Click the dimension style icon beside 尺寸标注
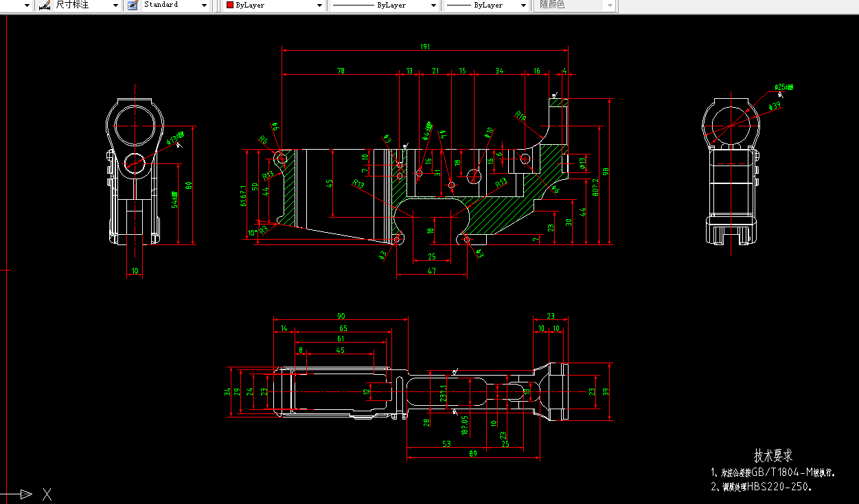 coord(45,5)
